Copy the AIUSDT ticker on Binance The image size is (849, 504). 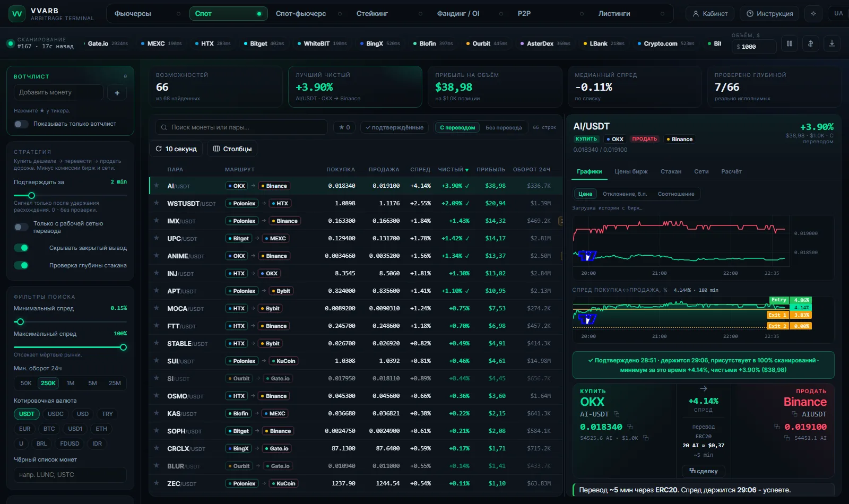pyautogui.click(x=794, y=414)
